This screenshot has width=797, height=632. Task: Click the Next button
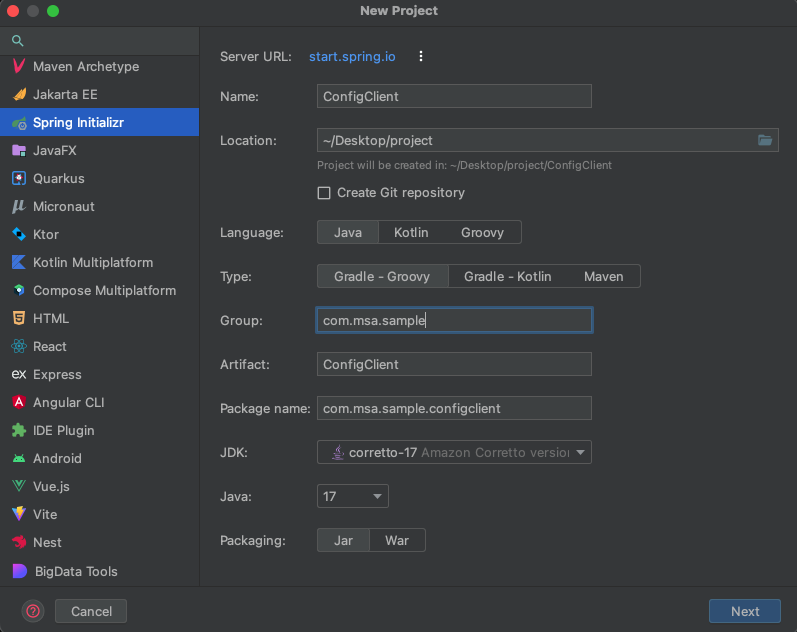[x=745, y=611]
